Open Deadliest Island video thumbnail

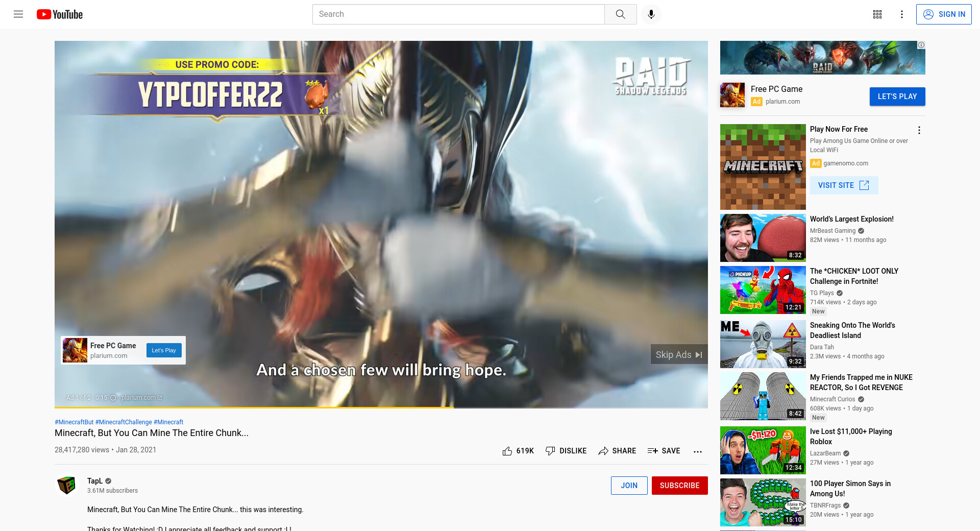click(763, 344)
